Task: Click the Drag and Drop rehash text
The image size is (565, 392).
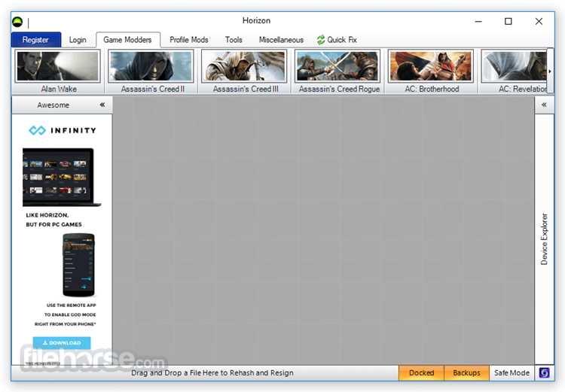Action: pyautogui.click(x=212, y=373)
